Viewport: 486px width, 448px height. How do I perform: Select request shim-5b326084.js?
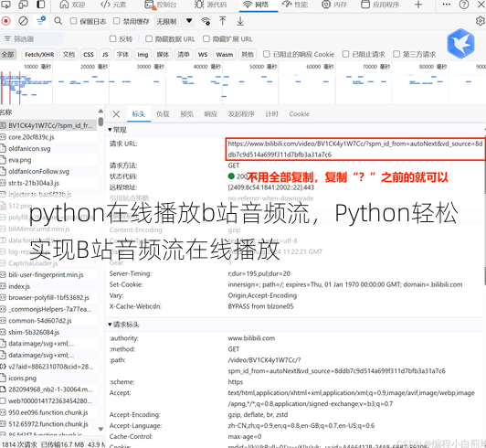[48, 332]
